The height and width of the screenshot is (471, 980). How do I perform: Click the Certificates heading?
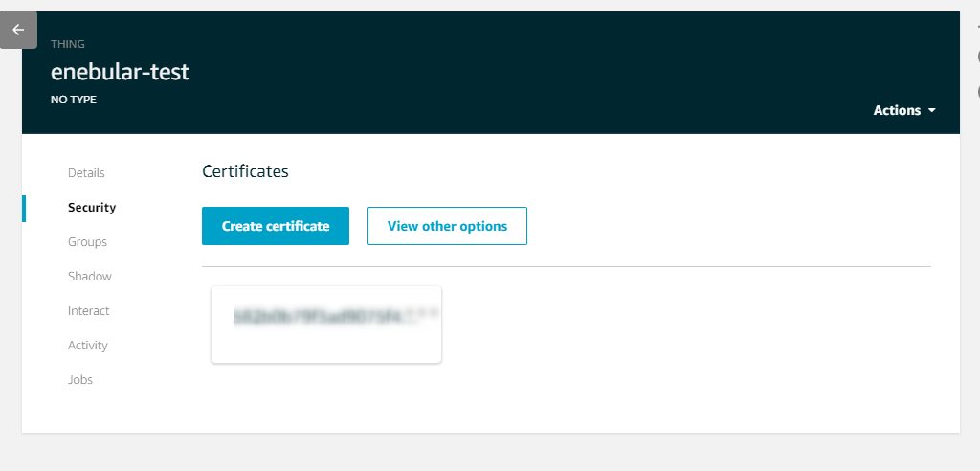pyautogui.click(x=245, y=172)
